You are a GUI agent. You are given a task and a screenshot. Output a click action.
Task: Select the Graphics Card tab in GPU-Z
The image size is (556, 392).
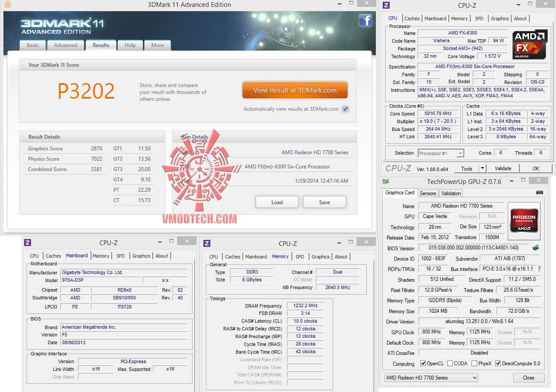click(400, 193)
